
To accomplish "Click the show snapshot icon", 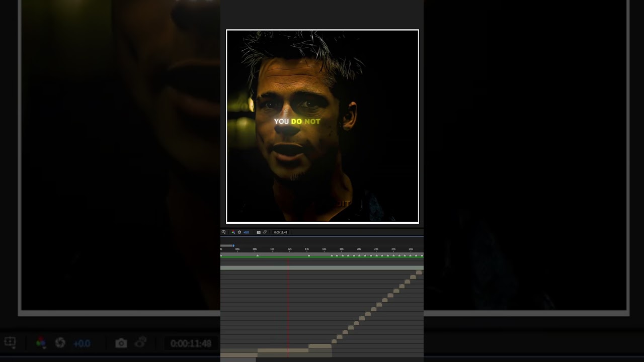I will 265,232.
